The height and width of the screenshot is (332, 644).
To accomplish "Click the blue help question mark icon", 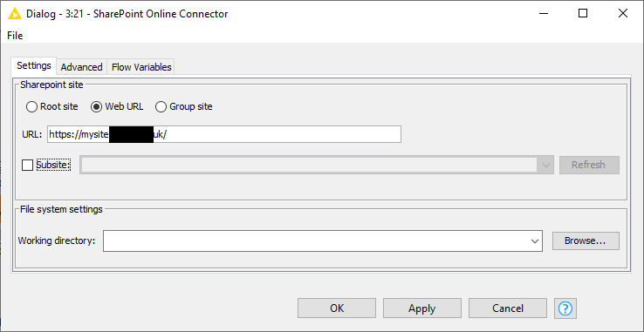I will pos(565,308).
